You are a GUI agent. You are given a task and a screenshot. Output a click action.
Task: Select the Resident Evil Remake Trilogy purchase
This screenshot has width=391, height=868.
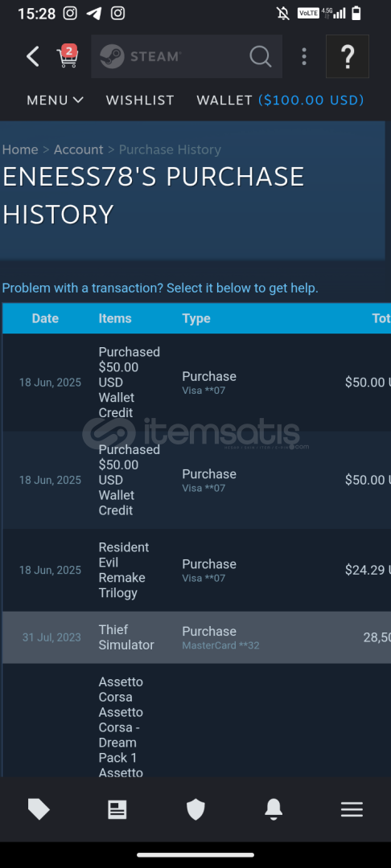(x=196, y=570)
